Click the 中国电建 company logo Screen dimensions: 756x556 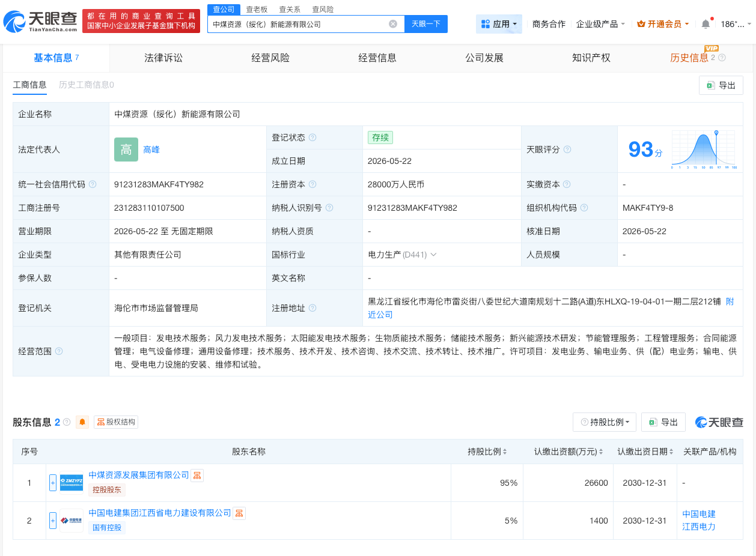72,521
